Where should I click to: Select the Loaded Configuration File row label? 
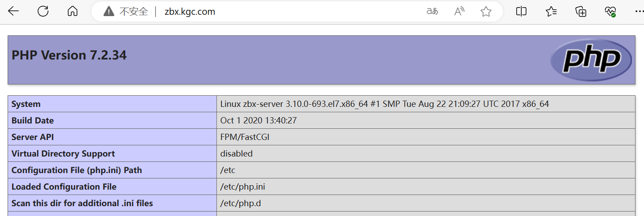point(64,187)
